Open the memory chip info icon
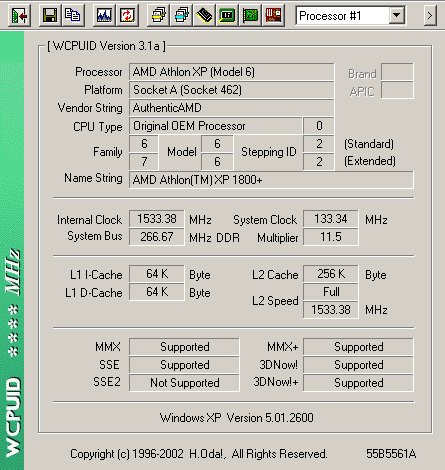Image resolution: width=445 pixels, height=470 pixels. (x=204, y=15)
